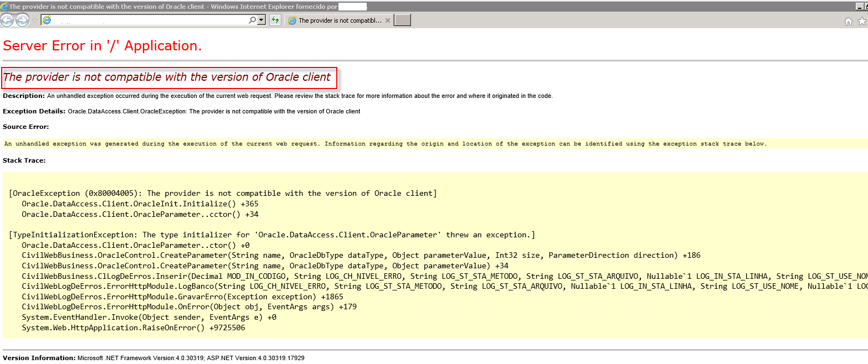Image resolution: width=868 pixels, height=364 pixels.
Task: Click the 'OracleParameter..ctor() +0' line
Action: (136, 245)
